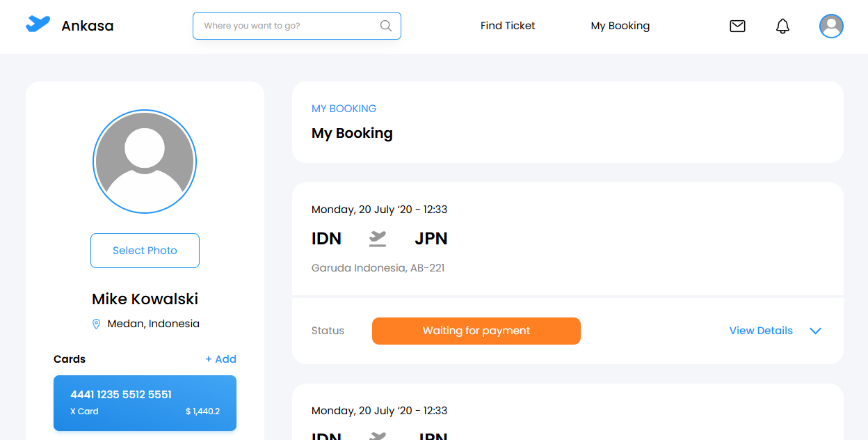Open the View Details link
The image size is (868, 440).
761,331
